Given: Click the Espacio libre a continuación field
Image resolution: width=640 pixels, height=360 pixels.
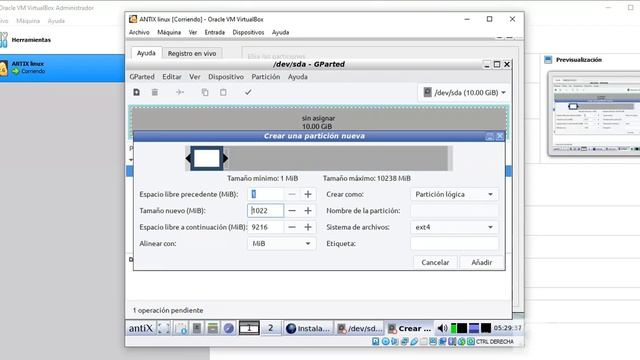Looking at the screenshot, I should point(265,227).
